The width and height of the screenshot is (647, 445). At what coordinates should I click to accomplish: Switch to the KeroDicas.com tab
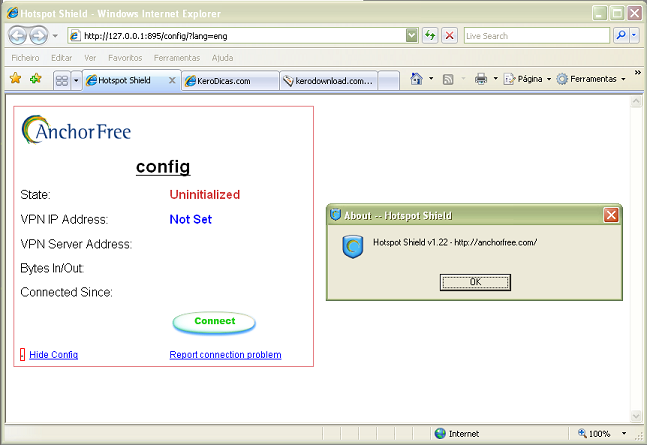(230, 80)
